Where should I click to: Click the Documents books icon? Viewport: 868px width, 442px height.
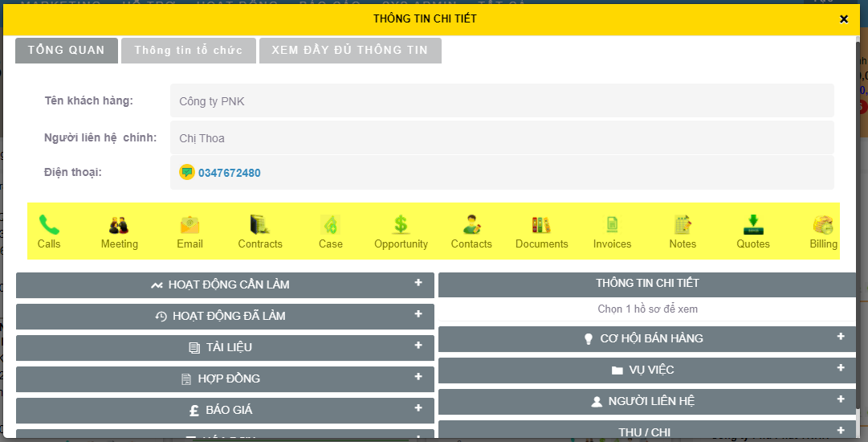click(x=541, y=225)
